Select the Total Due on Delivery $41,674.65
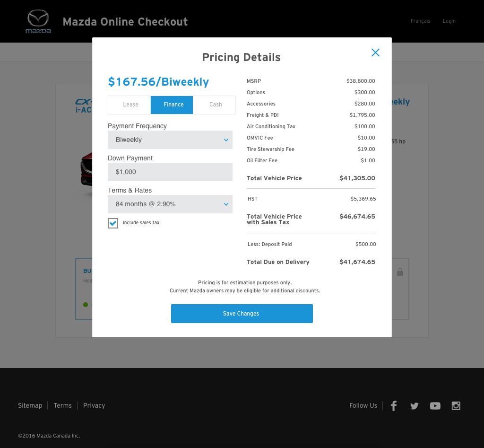This screenshot has height=448, width=484. point(357,262)
